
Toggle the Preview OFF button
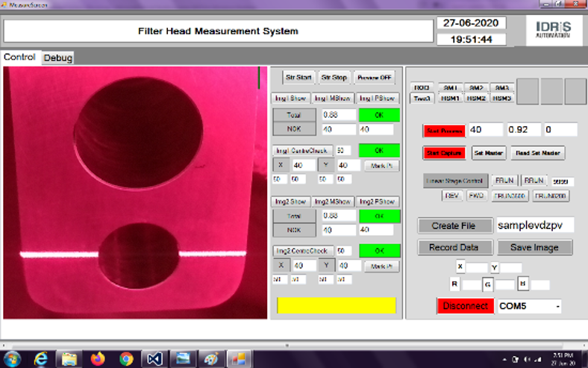pos(375,78)
